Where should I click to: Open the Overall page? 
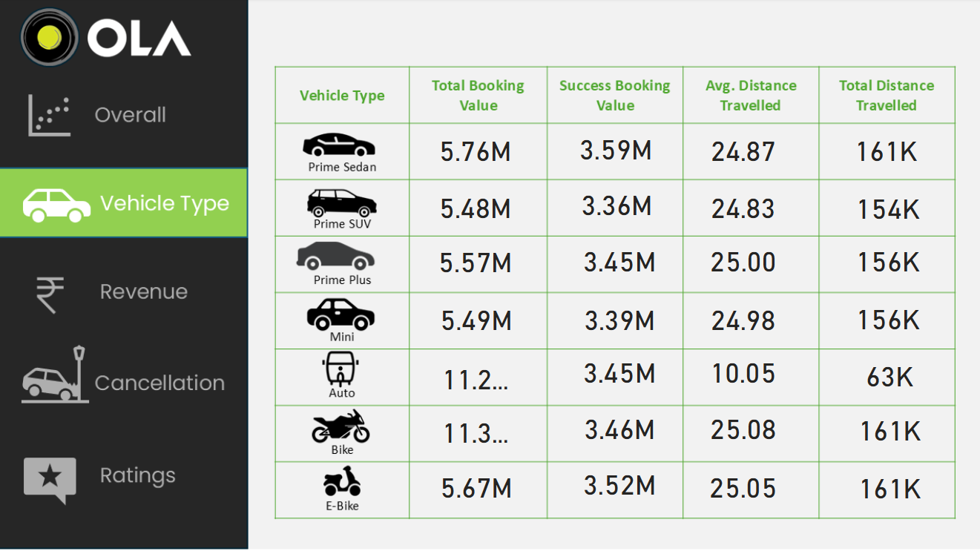tap(131, 115)
